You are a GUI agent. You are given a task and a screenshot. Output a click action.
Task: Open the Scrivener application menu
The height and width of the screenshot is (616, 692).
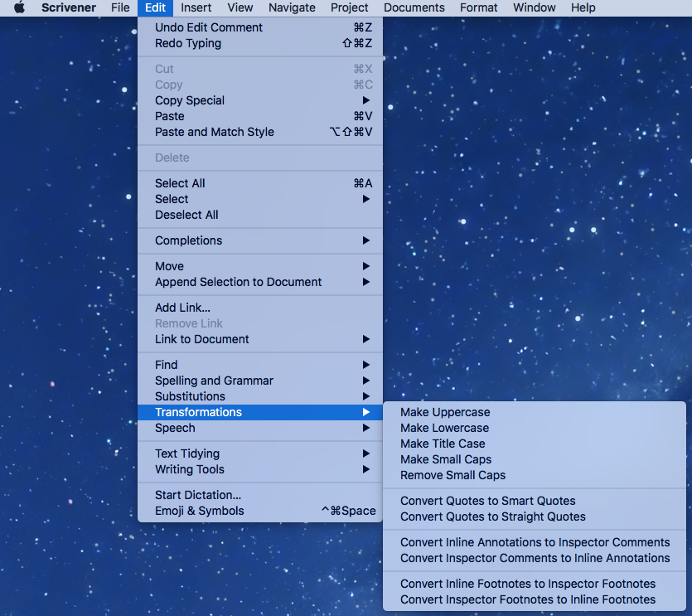coord(69,7)
